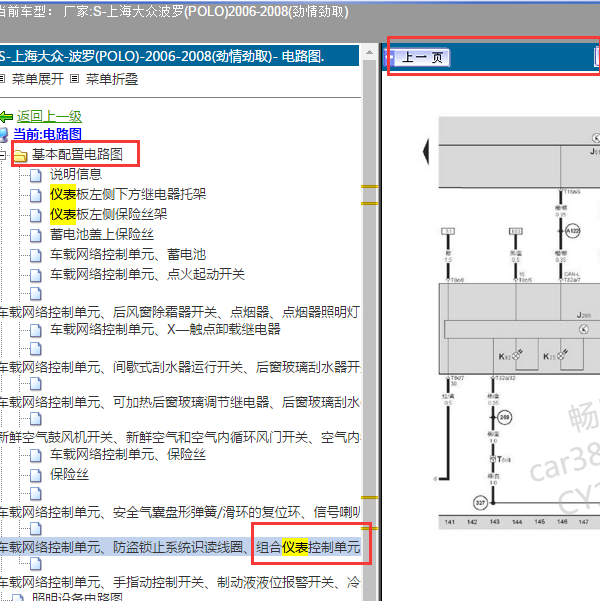Viewport: 600px width, 601px height.
Task: Open 可加热后窗玻璃调节继电器 entry
Action: point(179,402)
